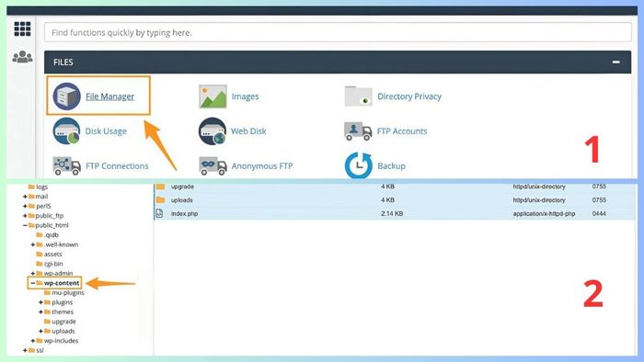
Task: Open the Directory Privacy folder icon
Action: point(358,96)
